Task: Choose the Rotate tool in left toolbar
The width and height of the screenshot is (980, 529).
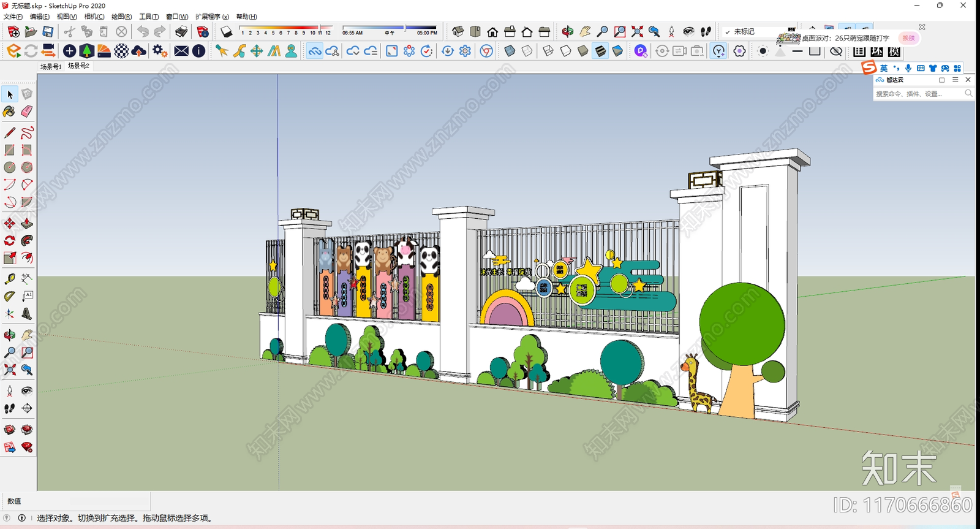Action: (10, 241)
